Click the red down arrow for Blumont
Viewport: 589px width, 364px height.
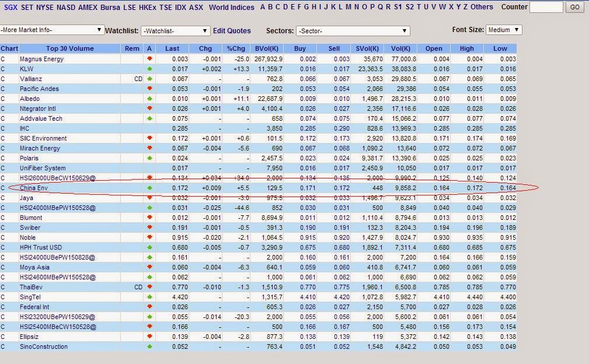149,218
